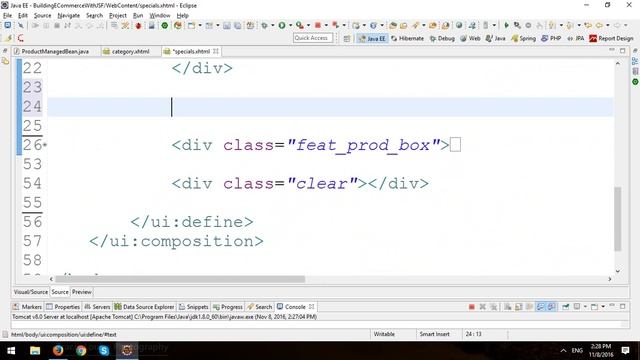Click the editor scroll-right arrow
Image resolution: width=640 pixels, height=360 pixels.
point(610,279)
